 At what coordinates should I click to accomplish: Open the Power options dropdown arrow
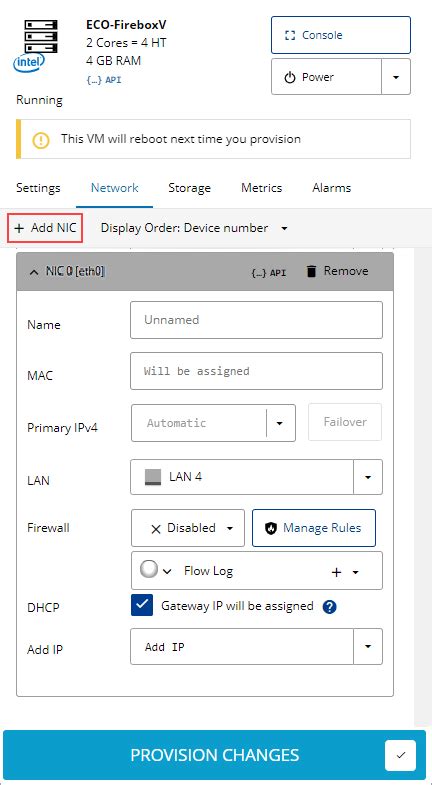(x=396, y=77)
